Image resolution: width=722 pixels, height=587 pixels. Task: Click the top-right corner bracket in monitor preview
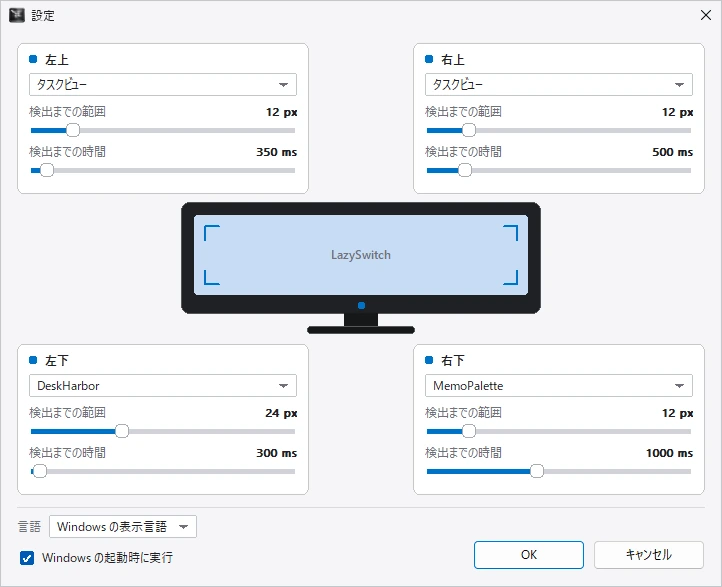(510, 233)
